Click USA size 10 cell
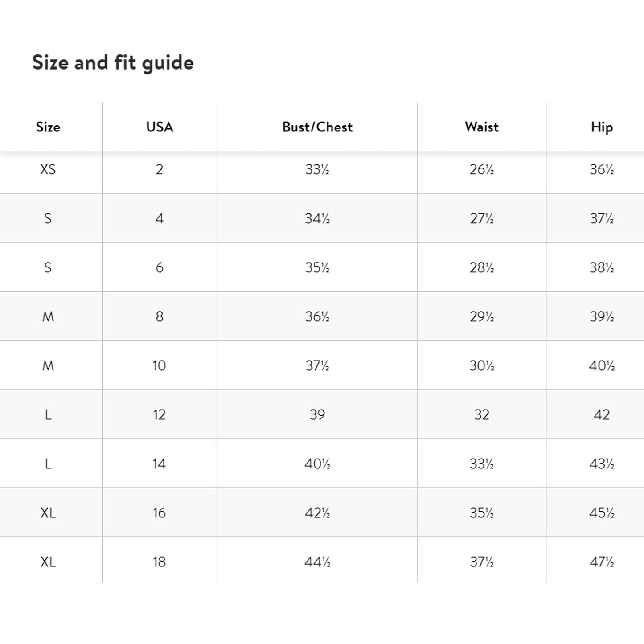The height and width of the screenshot is (644, 644). [x=159, y=365]
